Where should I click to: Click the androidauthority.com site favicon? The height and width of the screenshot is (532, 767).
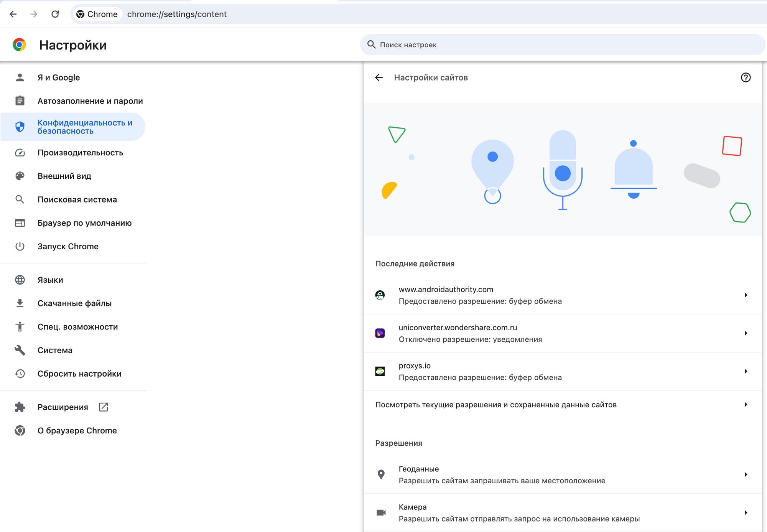coord(380,295)
